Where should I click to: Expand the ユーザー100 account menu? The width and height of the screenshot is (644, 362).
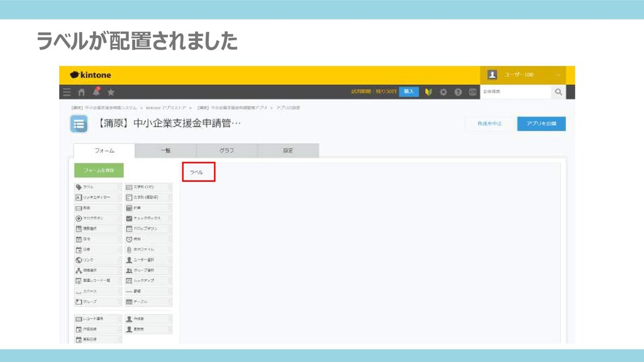point(523,75)
